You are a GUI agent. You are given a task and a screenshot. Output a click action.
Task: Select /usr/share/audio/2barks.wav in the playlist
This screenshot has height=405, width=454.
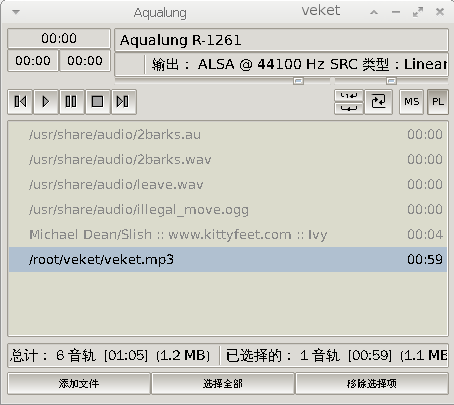coord(228,160)
